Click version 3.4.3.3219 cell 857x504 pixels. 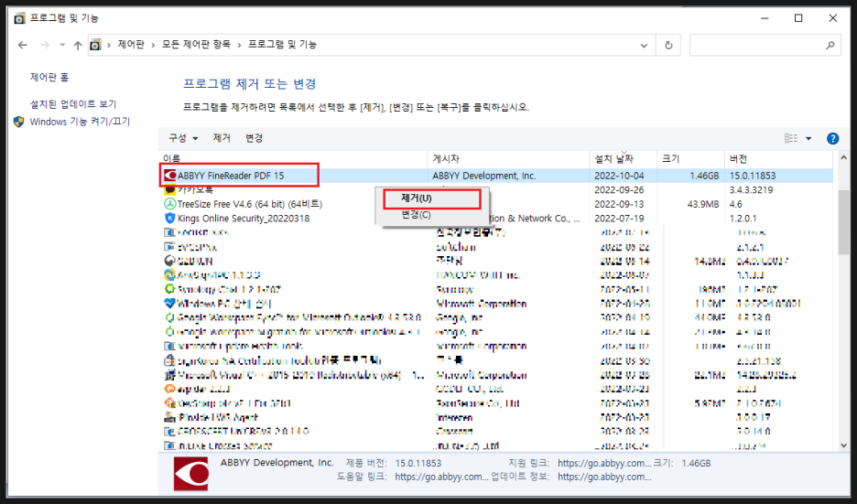752,190
